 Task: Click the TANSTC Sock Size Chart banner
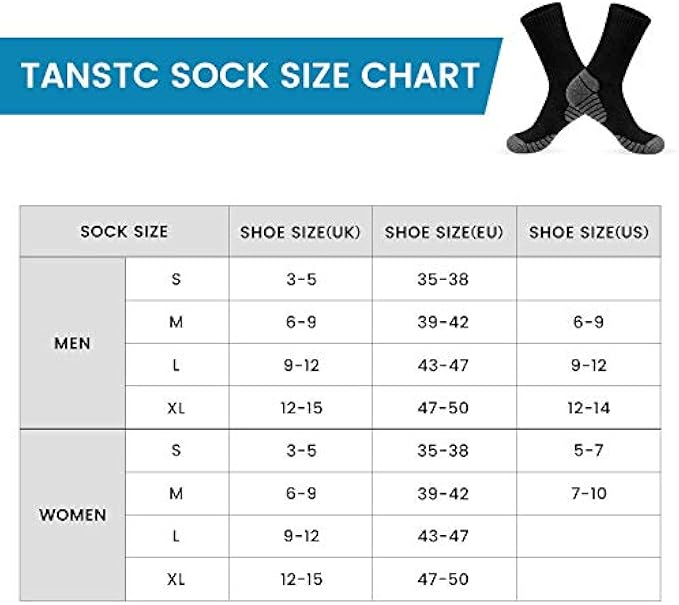point(250,76)
